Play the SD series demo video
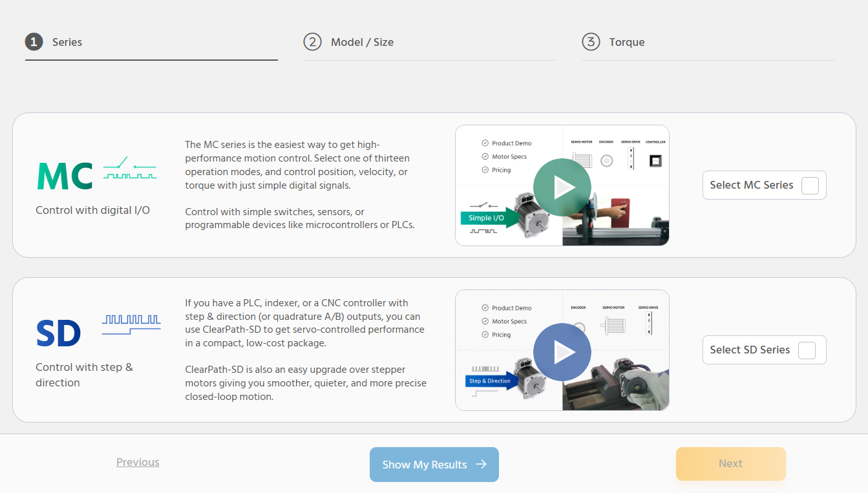 [562, 351]
